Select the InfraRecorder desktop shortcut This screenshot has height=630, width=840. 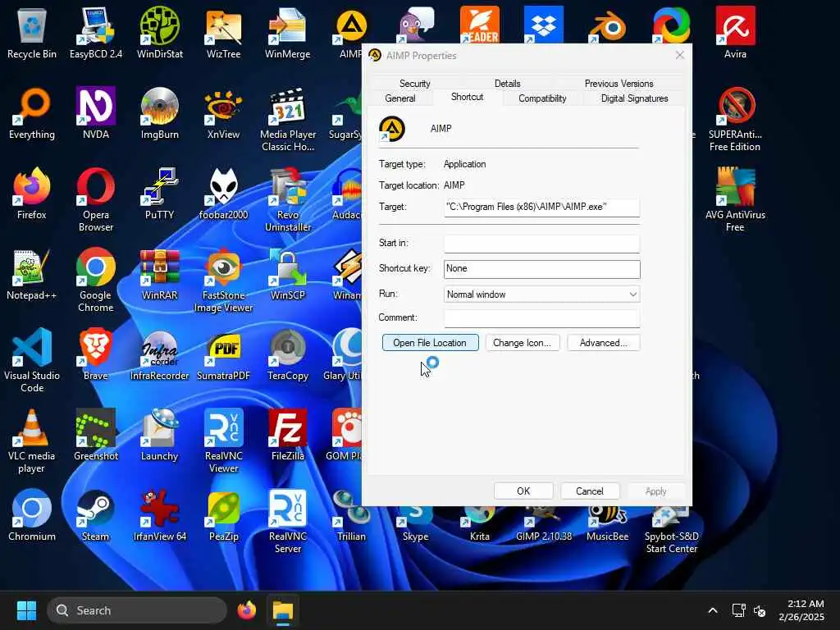pos(160,354)
